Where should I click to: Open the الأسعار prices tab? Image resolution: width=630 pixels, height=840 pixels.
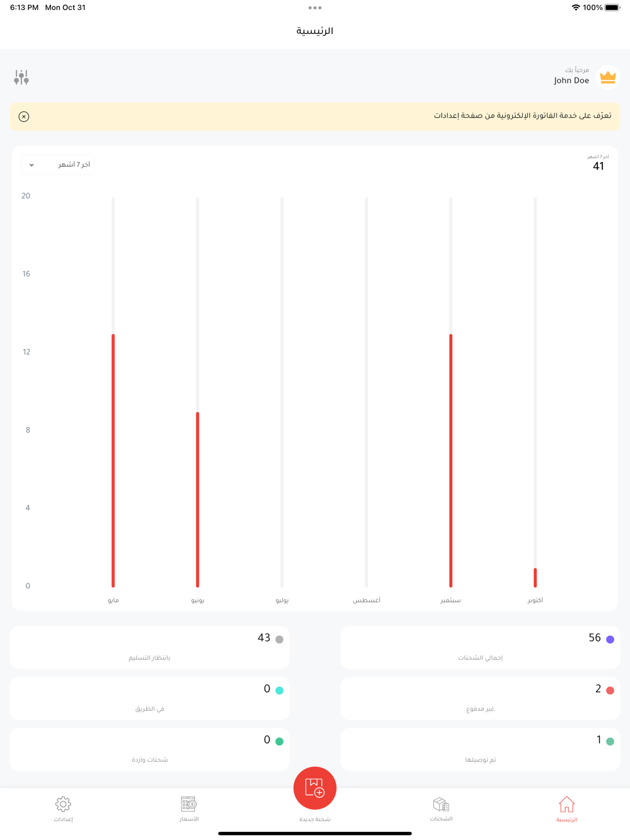[x=189, y=809]
